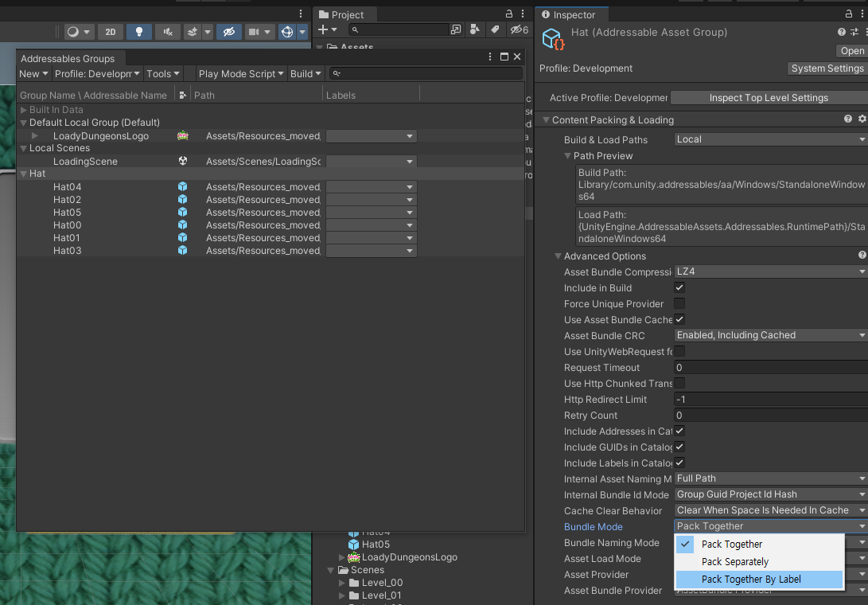Expand the Built In Data group
The height and width of the screenshot is (605, 868).
pyautogui.click(x=24, y=110)
